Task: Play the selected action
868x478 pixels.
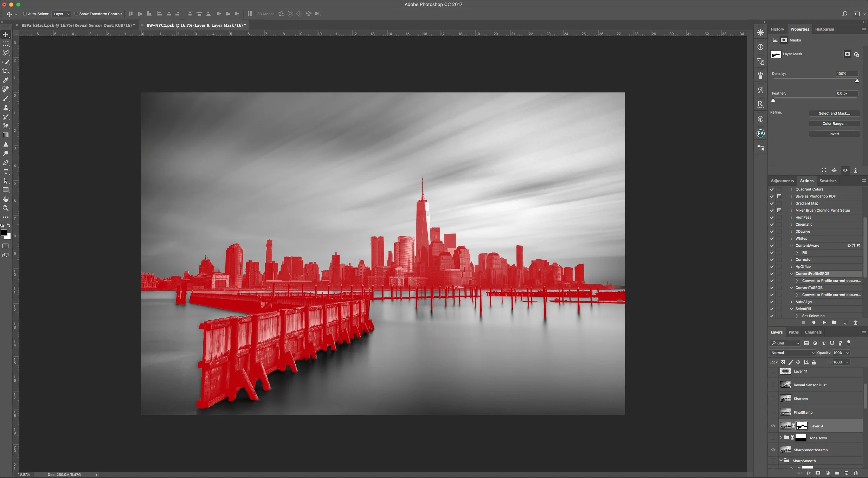Action: 824,323
